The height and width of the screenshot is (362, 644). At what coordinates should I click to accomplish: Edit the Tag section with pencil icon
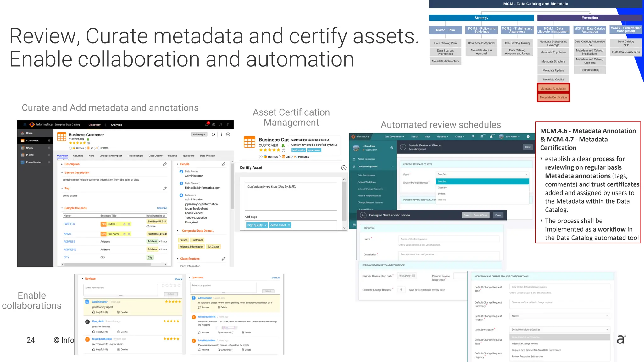click(165, 189)
